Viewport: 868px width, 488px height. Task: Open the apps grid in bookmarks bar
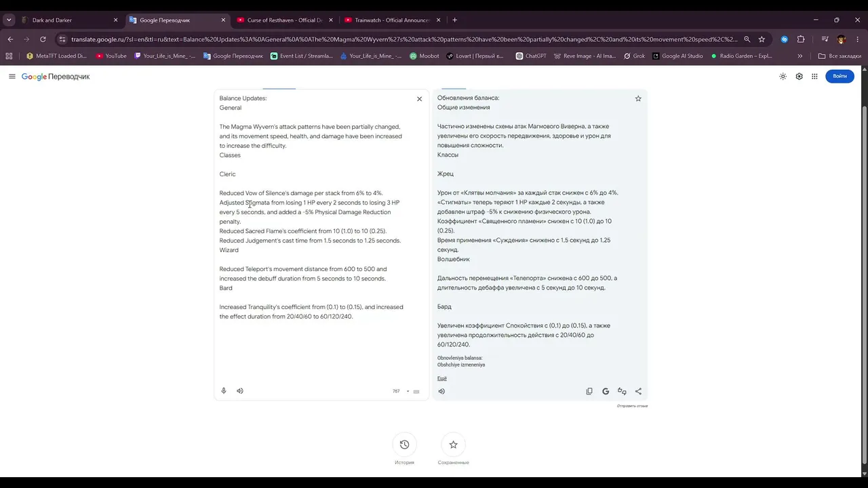point(9,56)
